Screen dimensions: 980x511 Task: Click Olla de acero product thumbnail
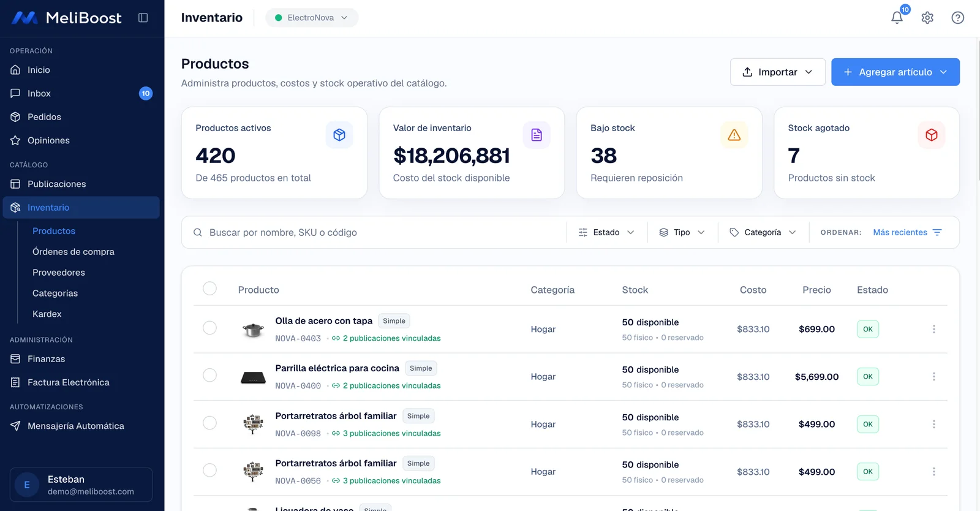pyautogui.click(x=253, y=330)
